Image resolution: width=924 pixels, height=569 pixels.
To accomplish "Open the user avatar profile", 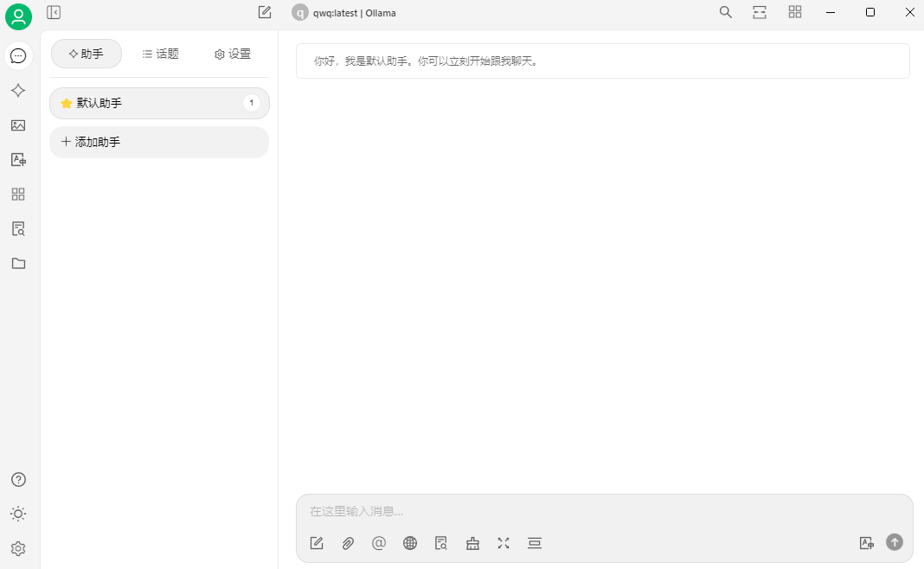I will coord(18,16).
